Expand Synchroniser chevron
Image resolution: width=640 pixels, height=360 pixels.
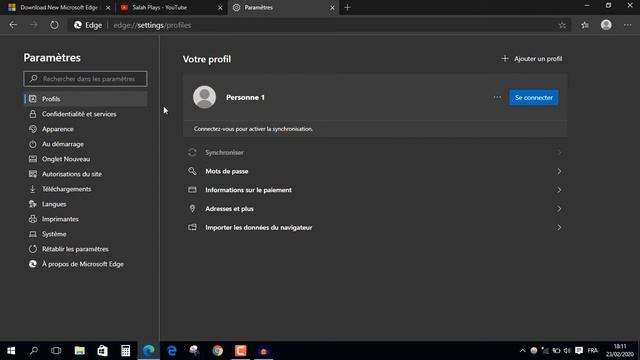coord(559,153)
